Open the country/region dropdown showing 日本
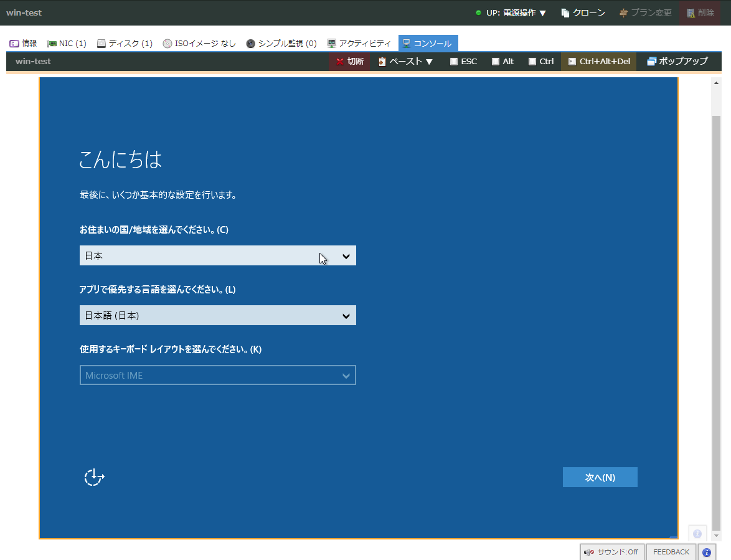The image size is (731, 560). (x=217, y=255)
